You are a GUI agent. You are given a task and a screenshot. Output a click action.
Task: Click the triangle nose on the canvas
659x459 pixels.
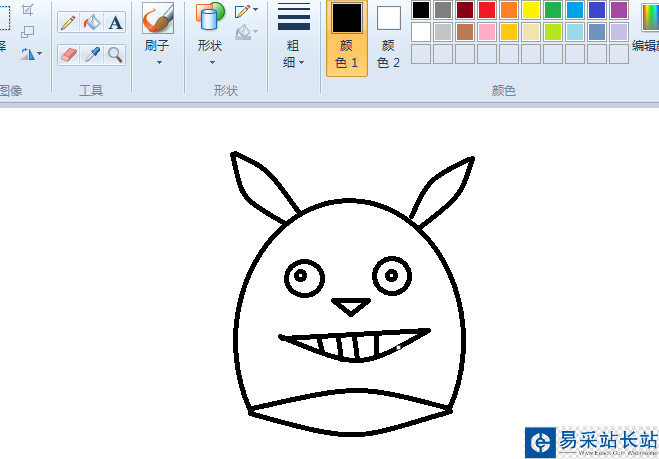(351, 307)
